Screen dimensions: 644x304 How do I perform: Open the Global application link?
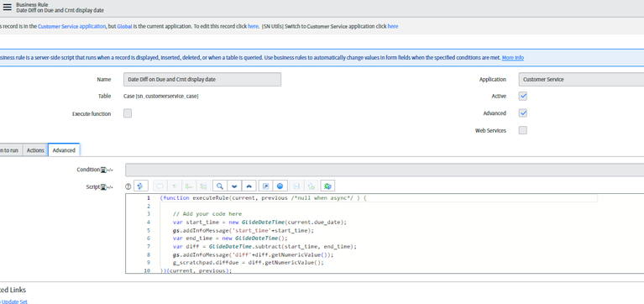coord(124,26)
